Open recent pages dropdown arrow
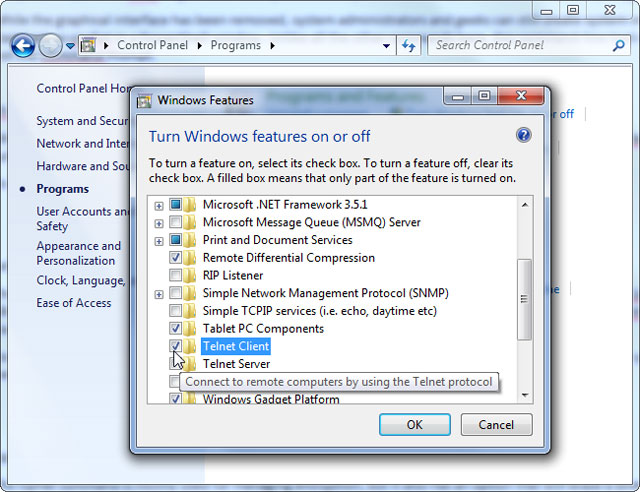The image size is (640, 492). (70, 46)
